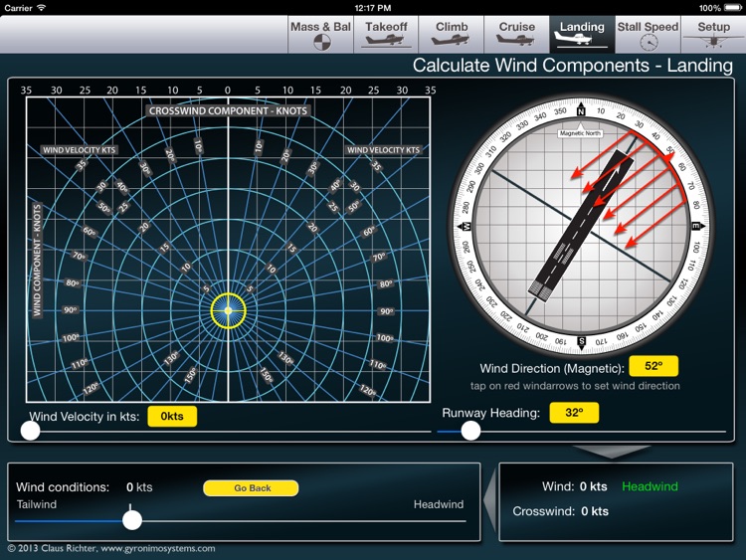Screen dimensions: 746x560
Task: Tap the 0kts wind velocity value
Action: click(x=172, y=417)
